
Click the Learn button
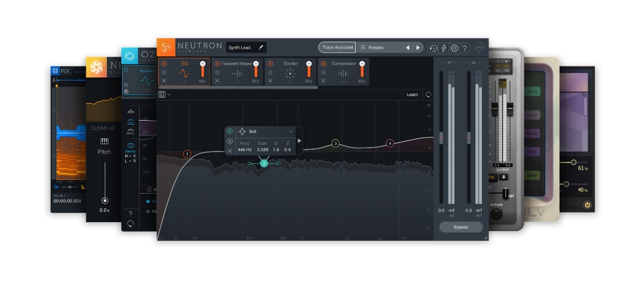click(x=412, y=95)
